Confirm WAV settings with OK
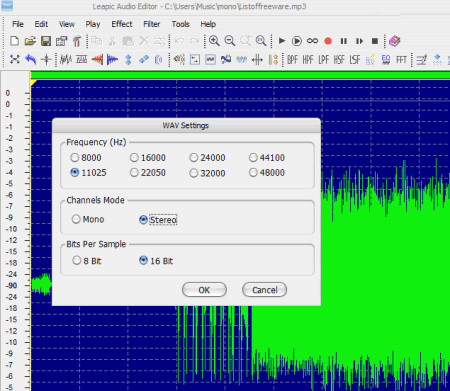This screenshot has width=450, height=391. (204, 290)
